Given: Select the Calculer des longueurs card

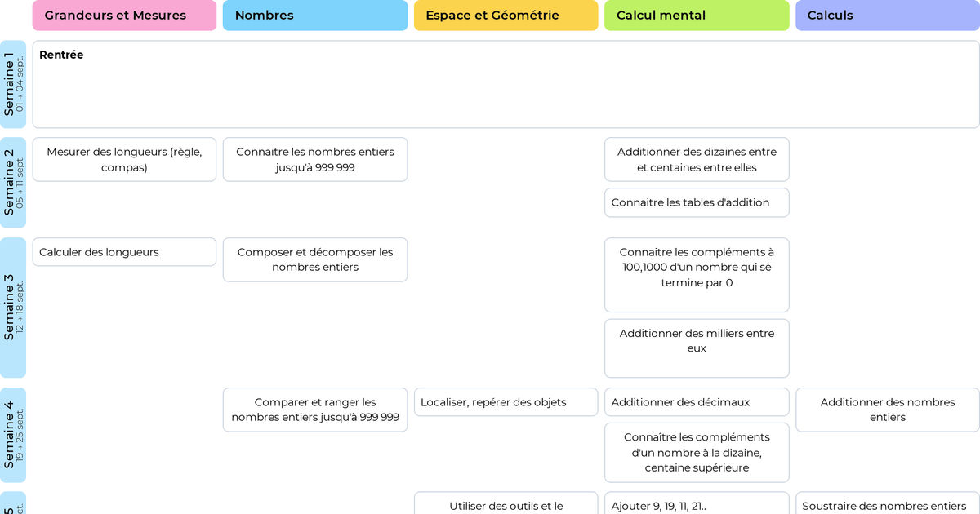Looking at the screenshot, I should tap(124, 252).
